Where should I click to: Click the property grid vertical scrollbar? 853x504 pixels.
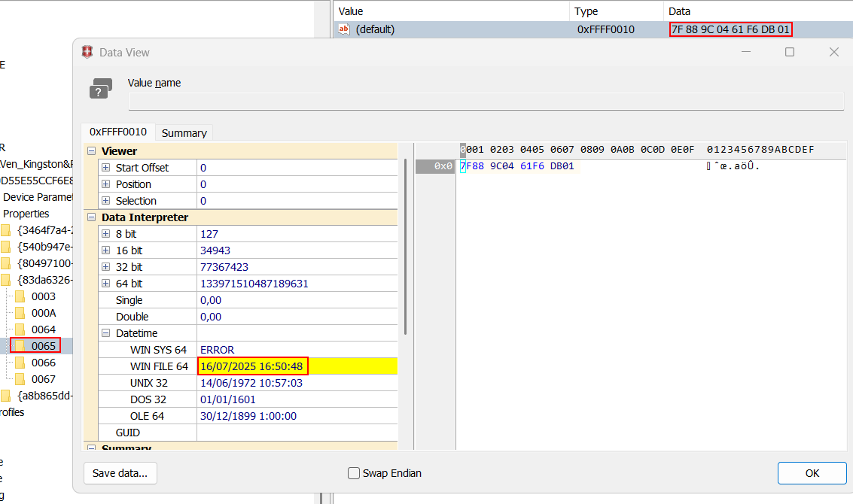click(406, 248)
